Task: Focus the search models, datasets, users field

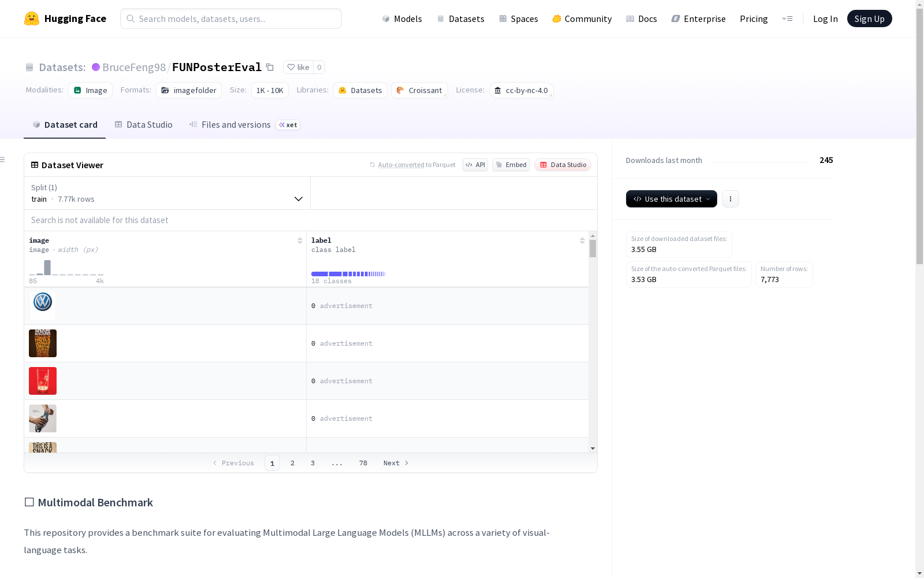Action: 231,18
